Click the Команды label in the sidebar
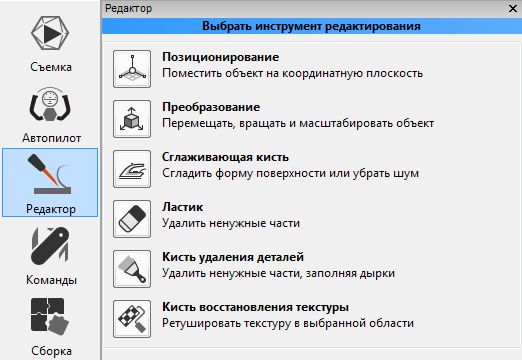This screenshot has height=360, width=522. click(x=51, y=280)
